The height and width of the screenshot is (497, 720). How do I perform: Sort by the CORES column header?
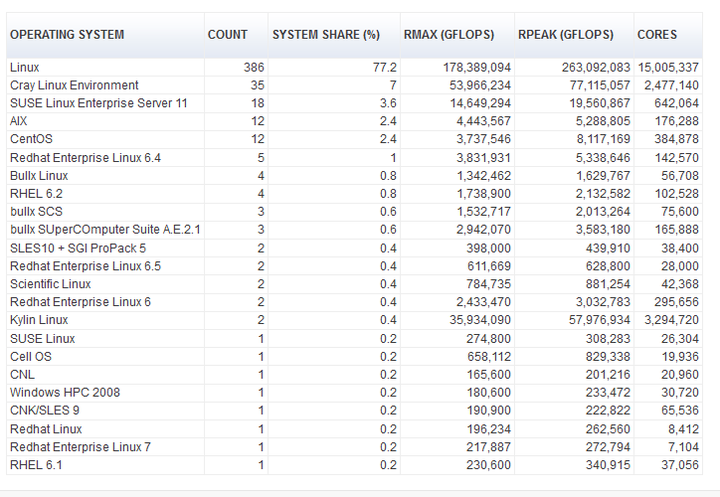point(657,35)
